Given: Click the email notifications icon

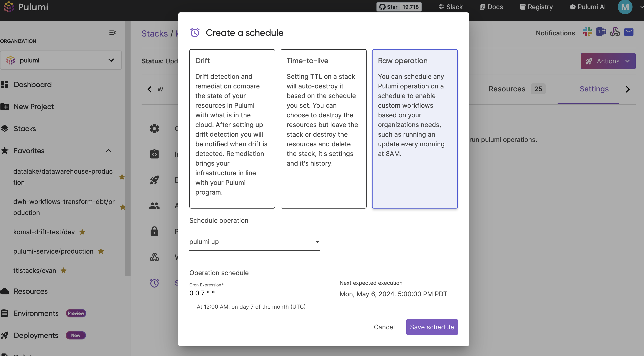Looking at the screenshot, I should (630, 32).
